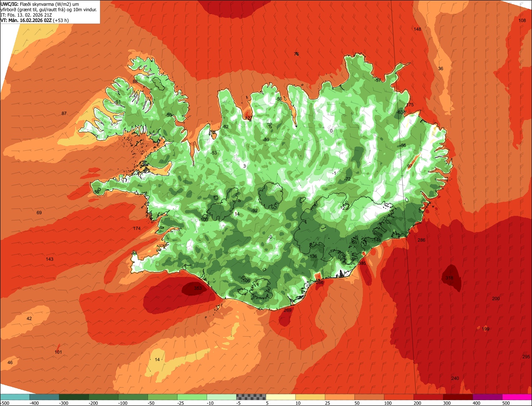
Task: Select the map value -53 in western Iceland
Action: (x=214, y=153)
